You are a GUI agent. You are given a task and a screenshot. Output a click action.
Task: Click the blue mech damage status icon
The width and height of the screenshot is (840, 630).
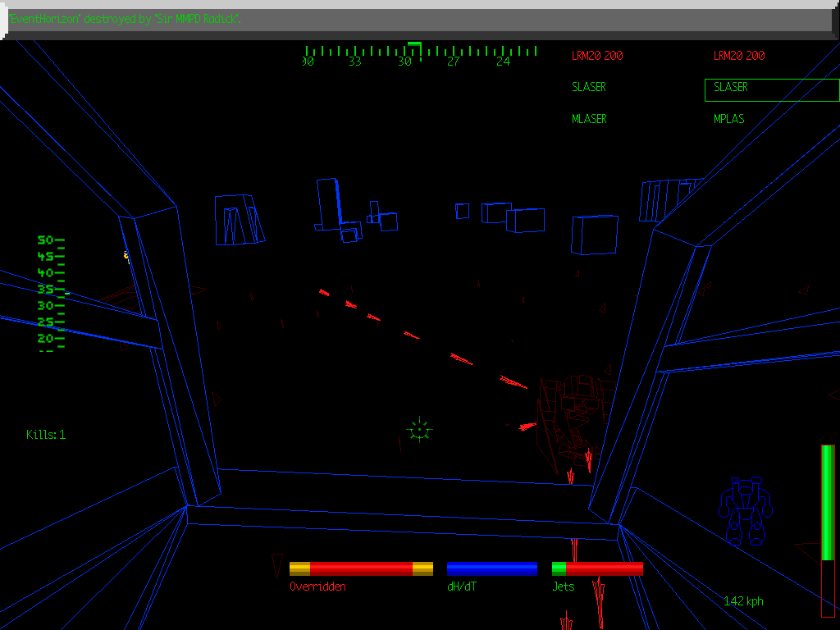click(746, 511)
